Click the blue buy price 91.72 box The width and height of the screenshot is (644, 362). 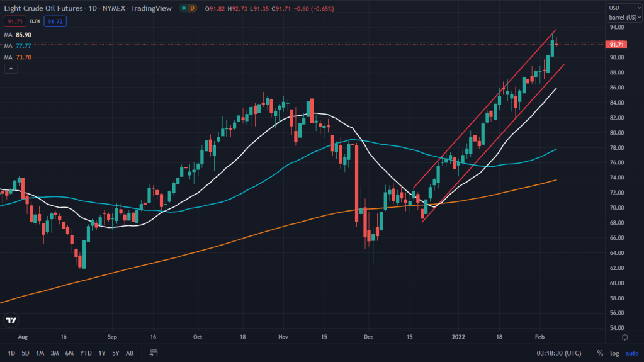55,21
